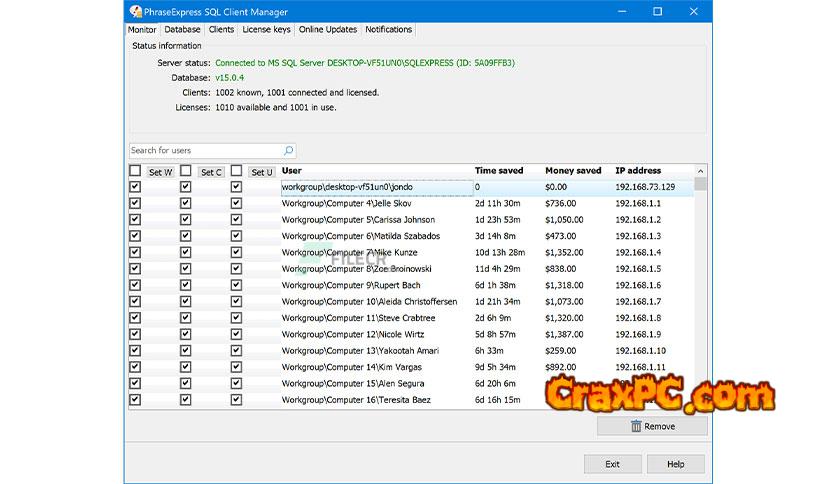Toggle the header checkbox beside Set C

tap(185, 171)
